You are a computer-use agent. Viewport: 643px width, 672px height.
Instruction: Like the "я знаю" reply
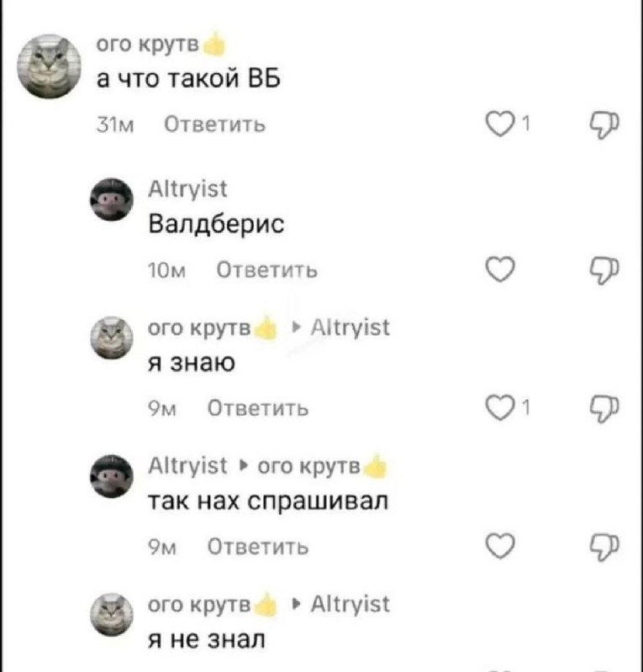500,408
